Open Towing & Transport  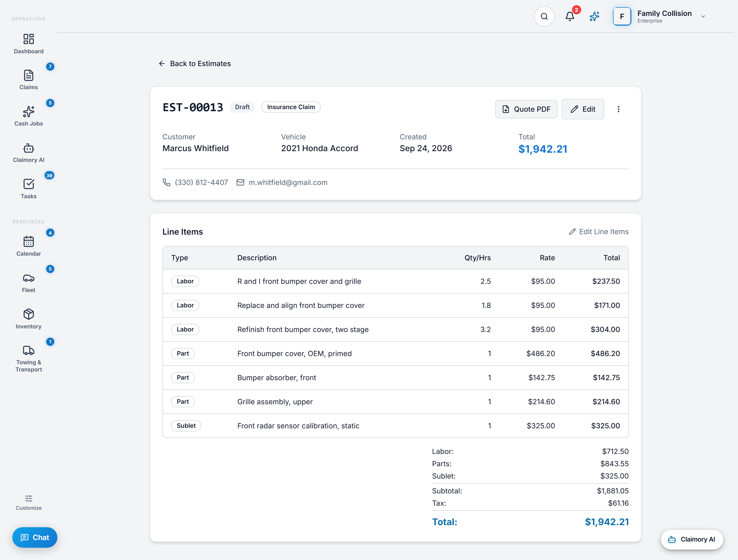pos(28,359)
